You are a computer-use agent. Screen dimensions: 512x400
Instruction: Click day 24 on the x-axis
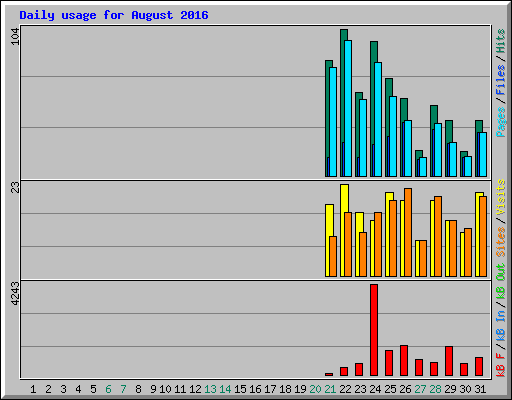coord(375,389)
